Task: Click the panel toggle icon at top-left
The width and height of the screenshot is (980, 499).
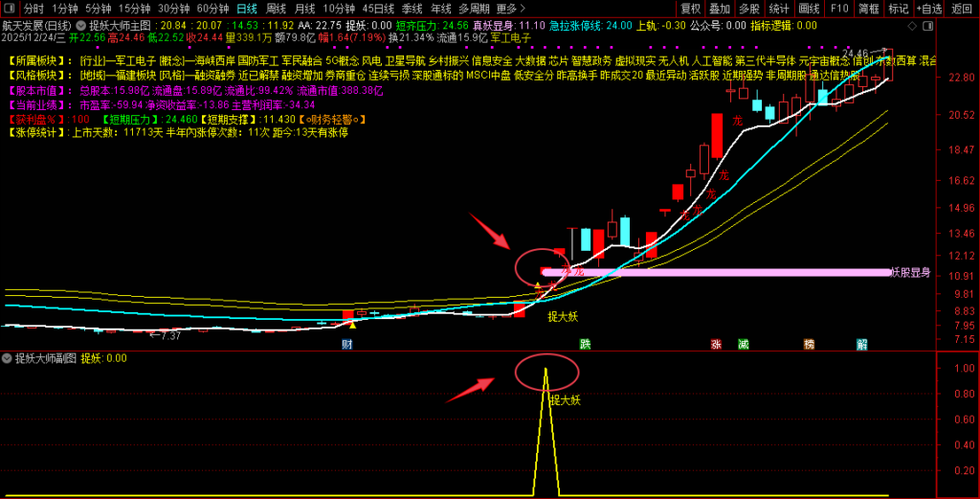Action: point(8,8)
